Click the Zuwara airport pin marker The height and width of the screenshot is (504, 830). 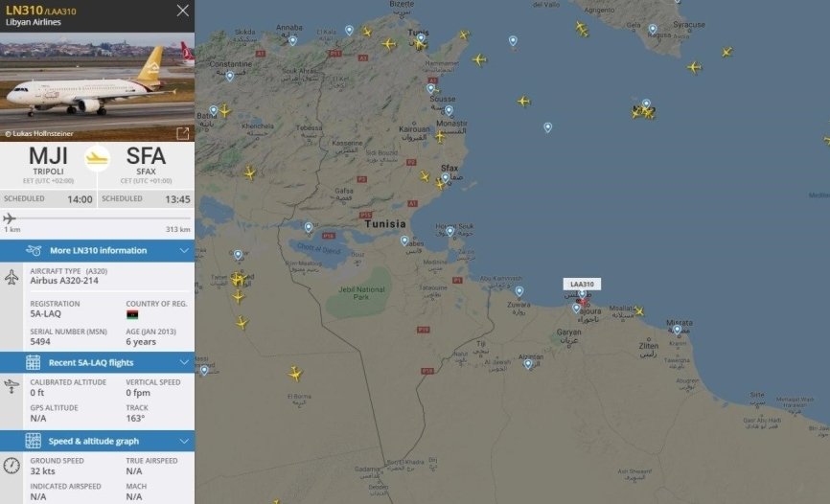point(519,291)
